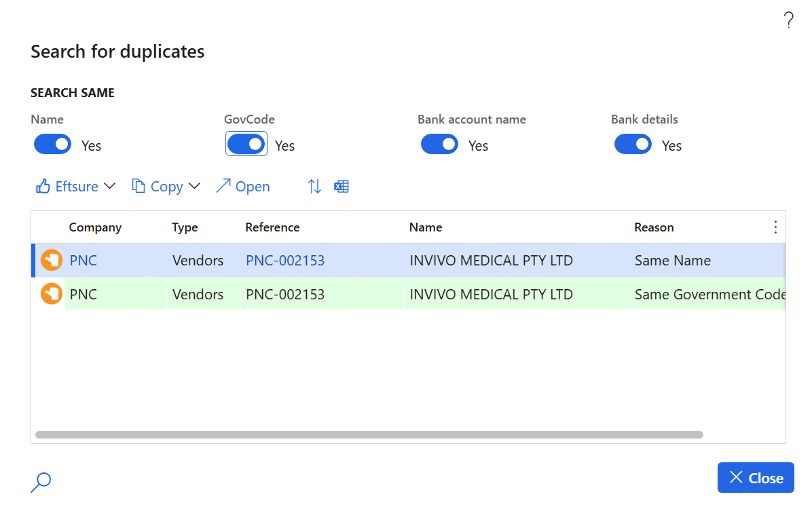Select the Same Name reason cell
Image resolution: width=812 pixels, height=522 pixels.
pos(707,261)
